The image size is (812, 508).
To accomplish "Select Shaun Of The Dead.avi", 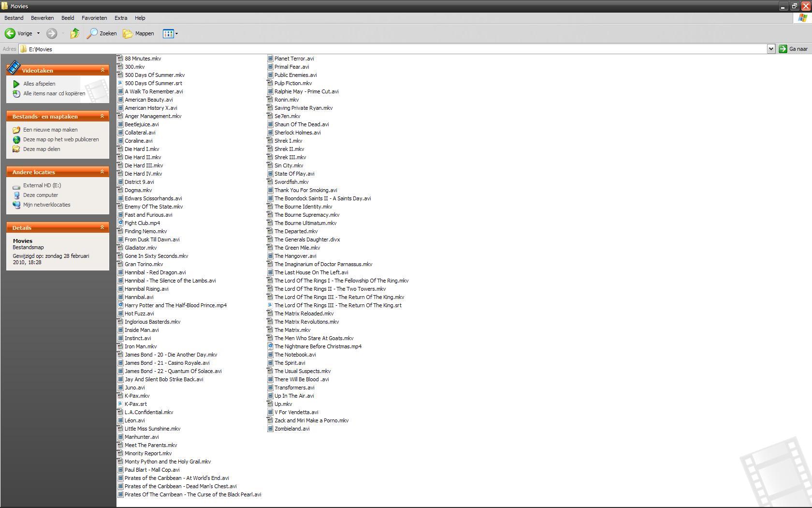I will [302, 124].
